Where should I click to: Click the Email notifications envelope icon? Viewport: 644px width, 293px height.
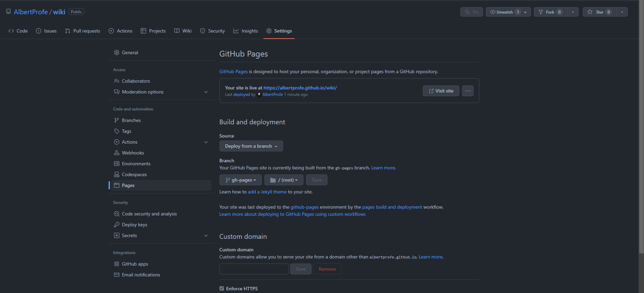point(117,275)
